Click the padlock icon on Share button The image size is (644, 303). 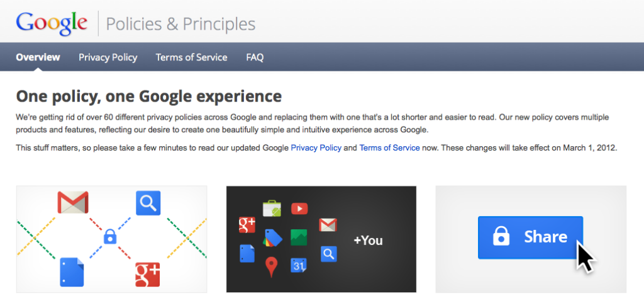(501, 237)
